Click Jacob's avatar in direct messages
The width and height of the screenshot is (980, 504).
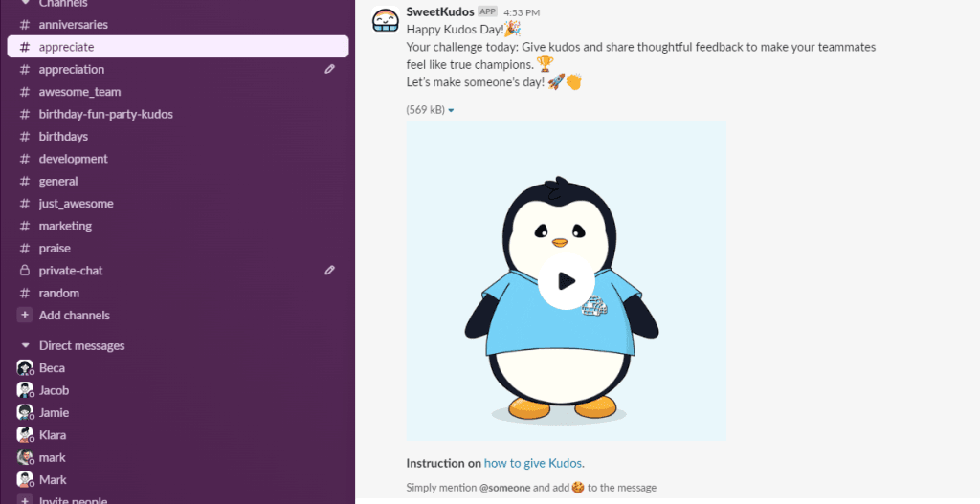pos(25,390)
